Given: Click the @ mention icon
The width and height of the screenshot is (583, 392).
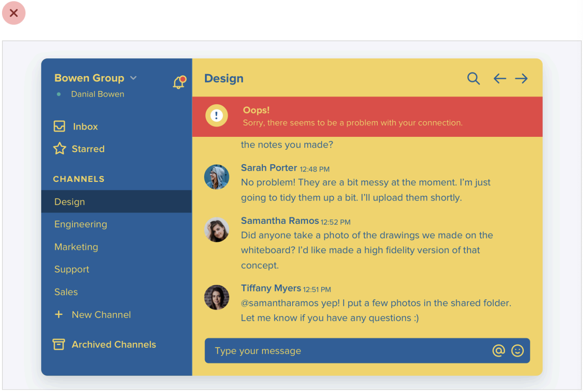Looking at the screenshot, I should [498, 351].
